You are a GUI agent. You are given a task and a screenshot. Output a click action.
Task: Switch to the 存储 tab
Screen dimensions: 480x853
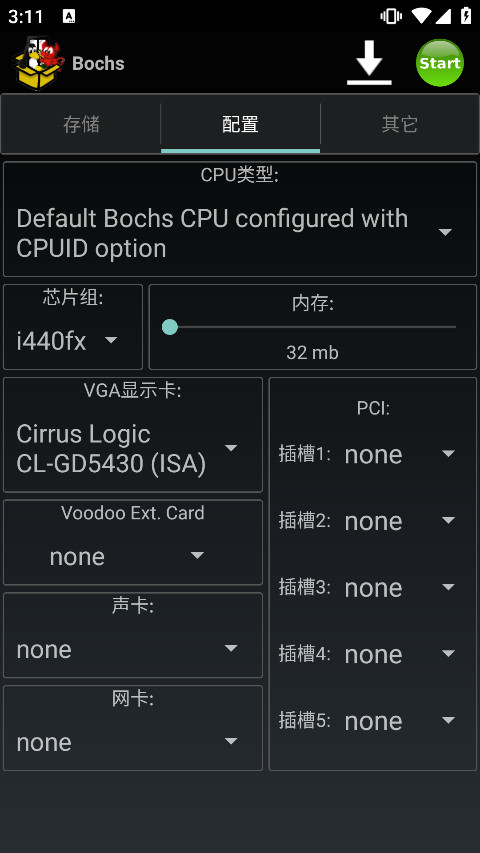pos(81,125)
